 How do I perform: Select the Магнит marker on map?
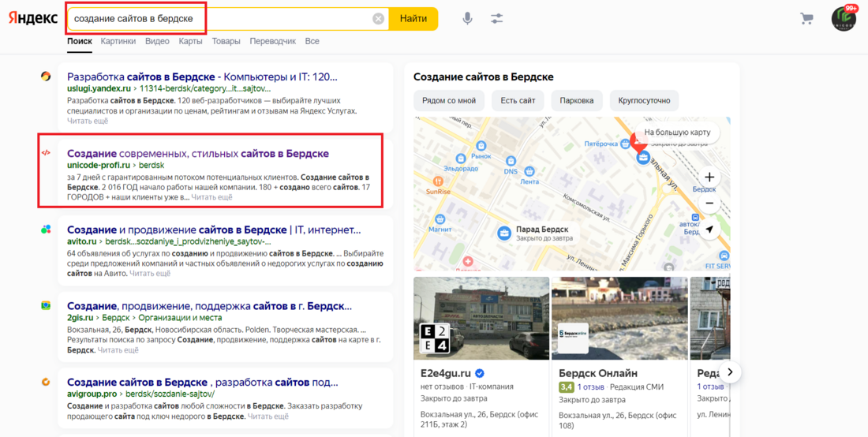(440, 219)
